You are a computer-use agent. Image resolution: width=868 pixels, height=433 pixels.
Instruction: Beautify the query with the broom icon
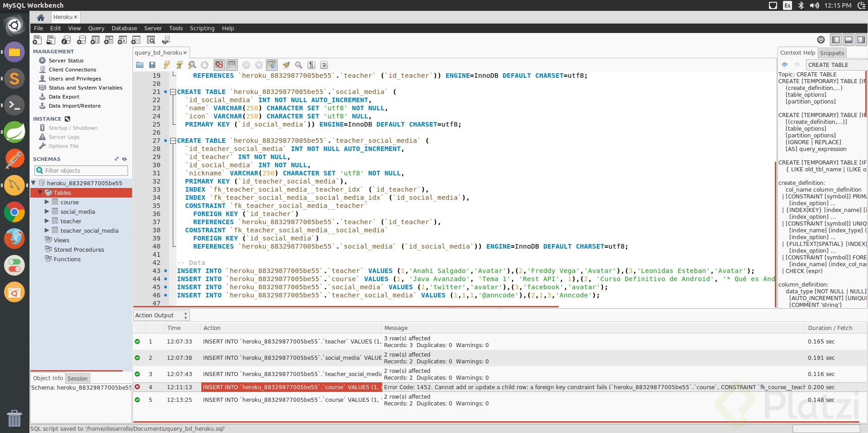pyautogui.click(x=286, y=65)
